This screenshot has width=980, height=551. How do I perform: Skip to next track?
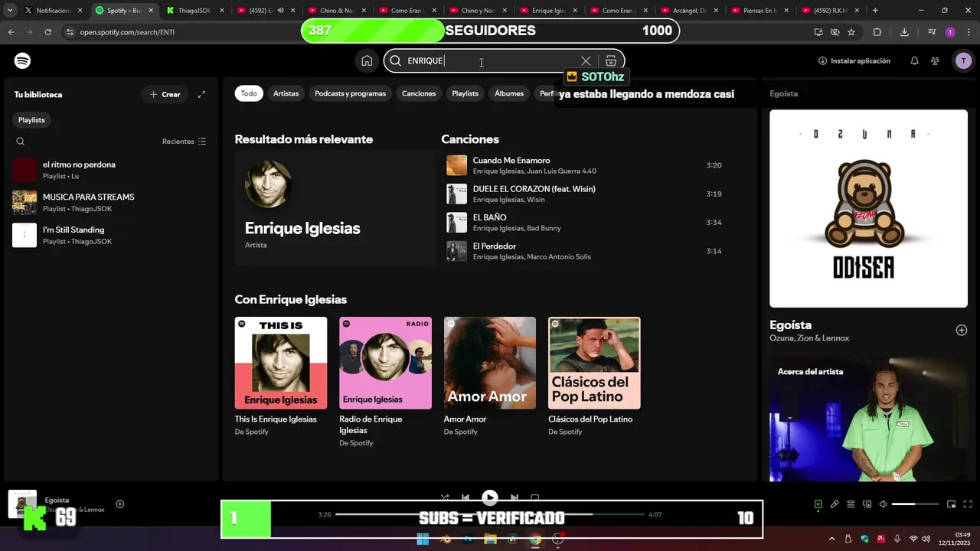point(514,497)
